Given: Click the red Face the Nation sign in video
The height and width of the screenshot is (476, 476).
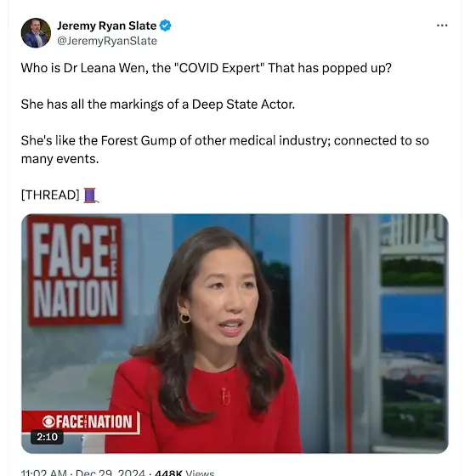Looking at the screenshot, I should click(x=75, y=270).
